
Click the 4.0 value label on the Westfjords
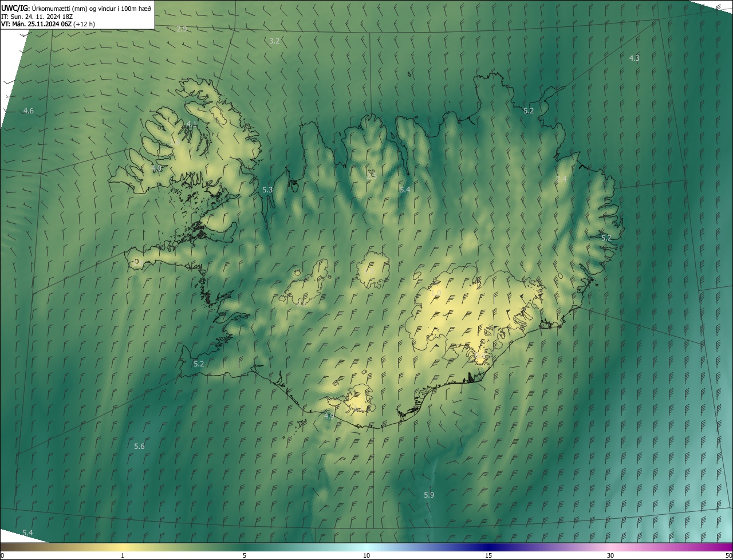(x=156, y=168)
